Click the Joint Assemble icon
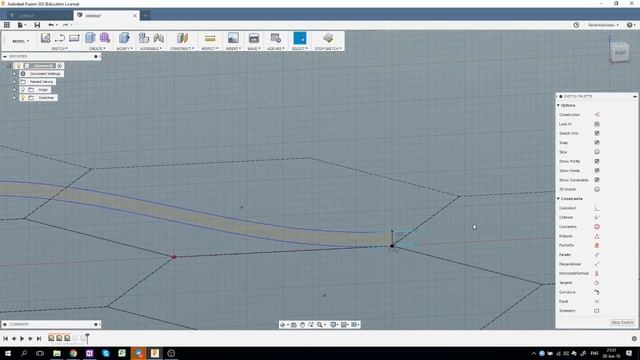The height and width of the screenshot is (360, 640). (x=159, y=38)
